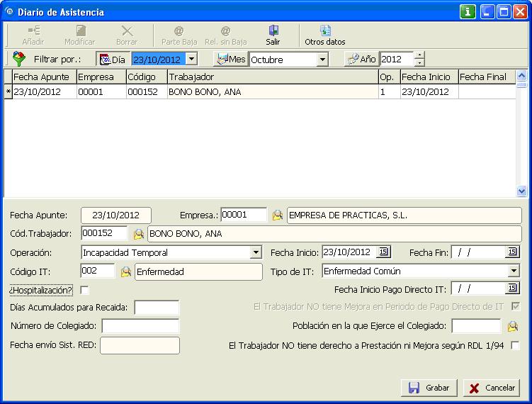Image resolution: width=532 pixels, height=404 pixels.
Task: Click the Fecha Fin date field
Action: [x=479, y=252]
